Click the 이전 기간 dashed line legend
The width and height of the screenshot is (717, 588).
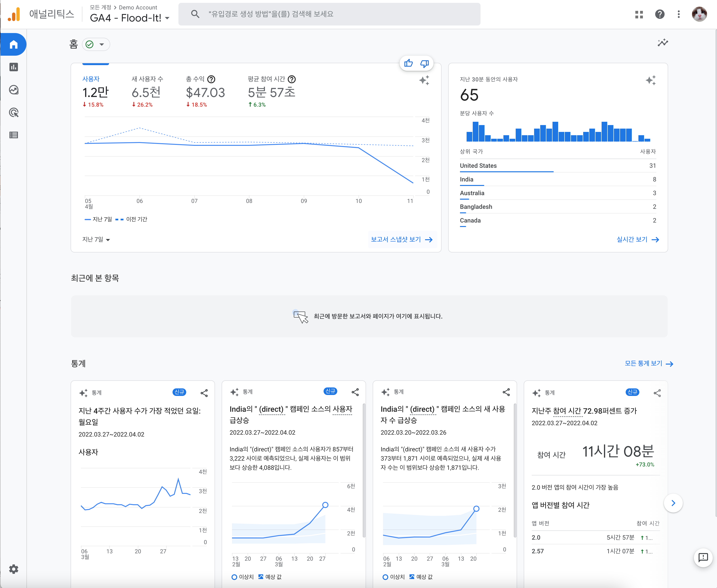tap(131, 219)
